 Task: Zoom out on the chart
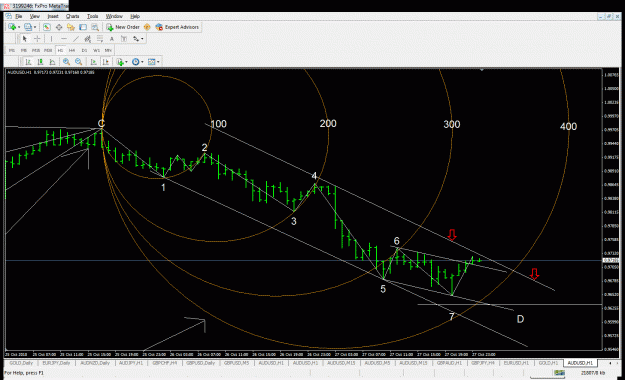(x=79, y=62)
